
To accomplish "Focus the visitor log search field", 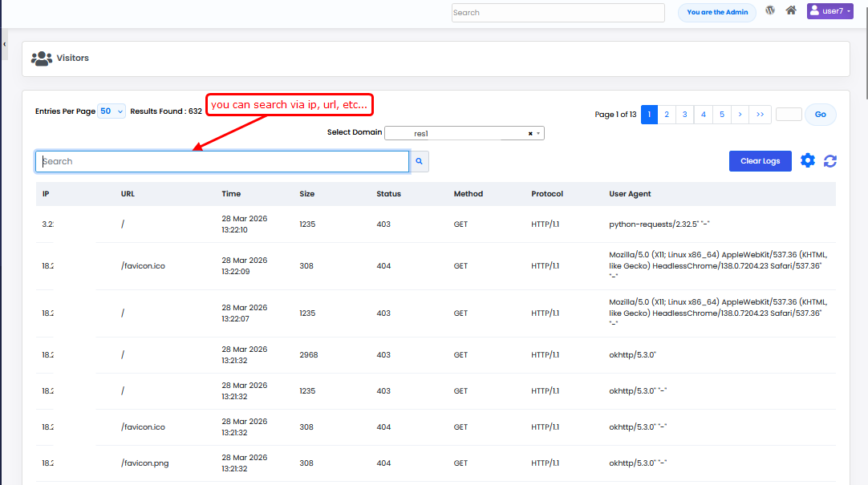I will pyautogui.click(x=222, y=162).
